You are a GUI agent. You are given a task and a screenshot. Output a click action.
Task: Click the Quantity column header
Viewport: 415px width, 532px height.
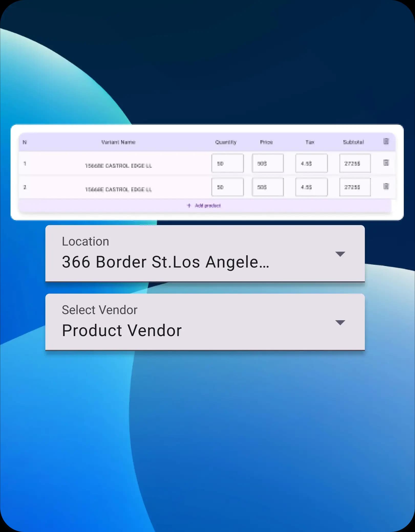point(226,142)
